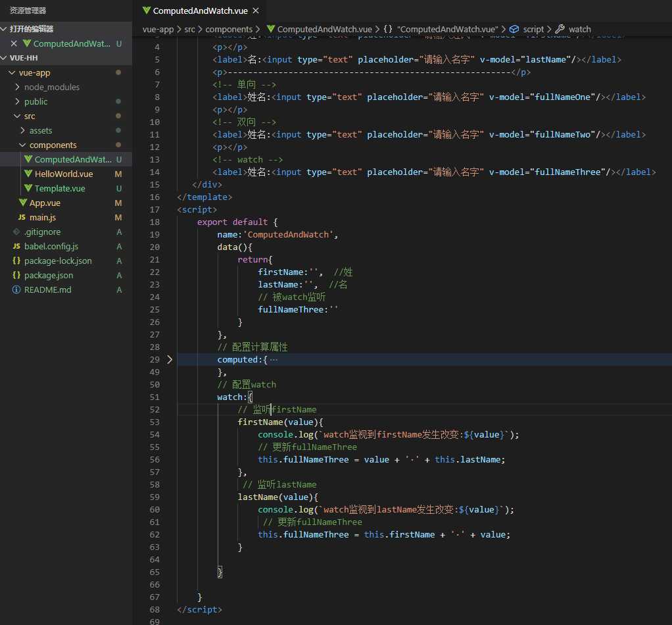Click closing '</script>' tag on line 68
The height and width of the screenshot is (625, 672).
tap(199, 610)
